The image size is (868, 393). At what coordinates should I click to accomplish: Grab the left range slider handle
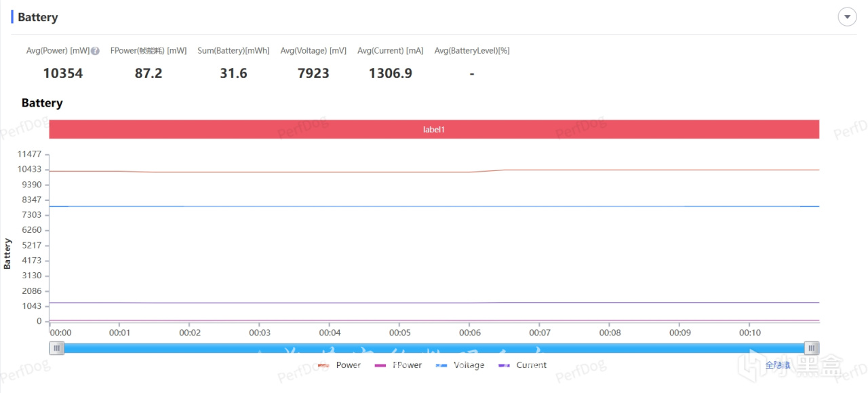[x=57, y=348]
